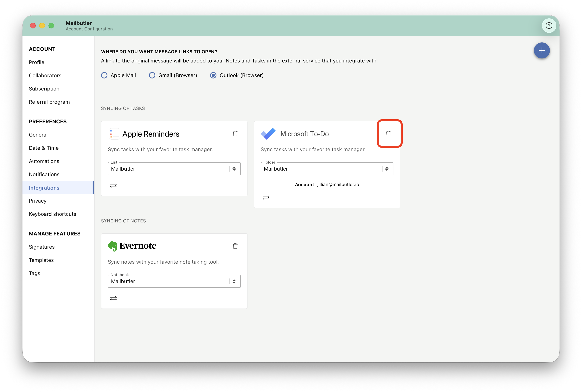Open Automations preferences
The height and width of the screenshot is (392, 582).
44,161
